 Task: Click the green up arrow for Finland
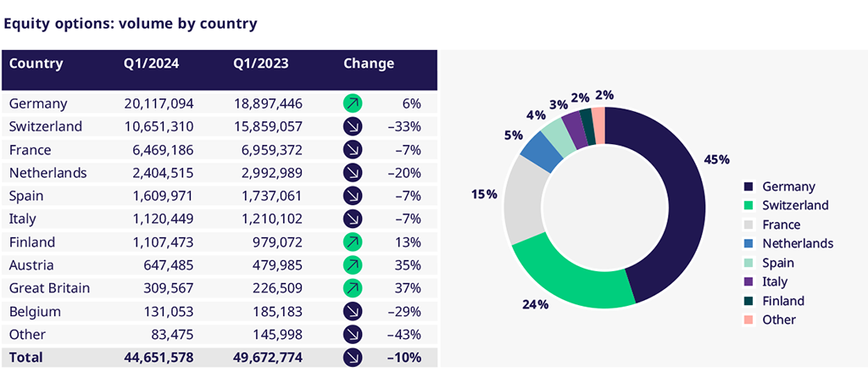pyautogui.click(x=353, y=242)
